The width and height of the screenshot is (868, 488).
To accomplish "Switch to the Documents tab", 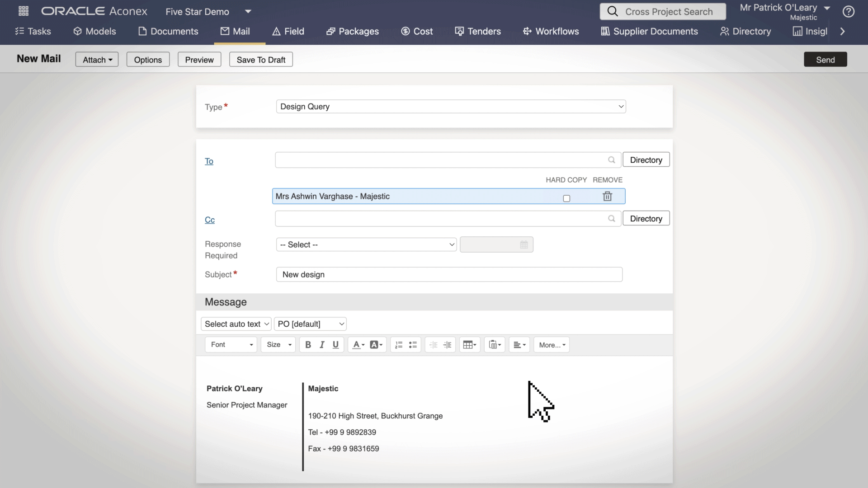I will coord(168,31).
